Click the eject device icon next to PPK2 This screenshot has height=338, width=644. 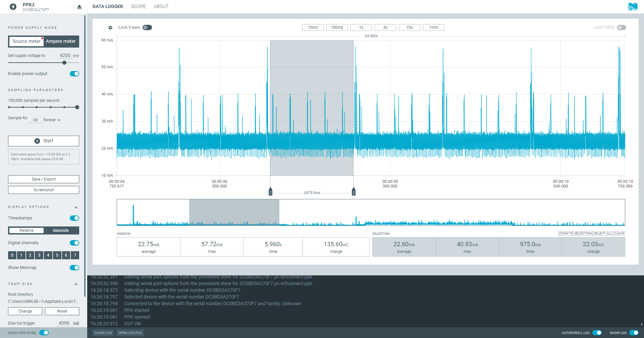click(x=79, y=7)
